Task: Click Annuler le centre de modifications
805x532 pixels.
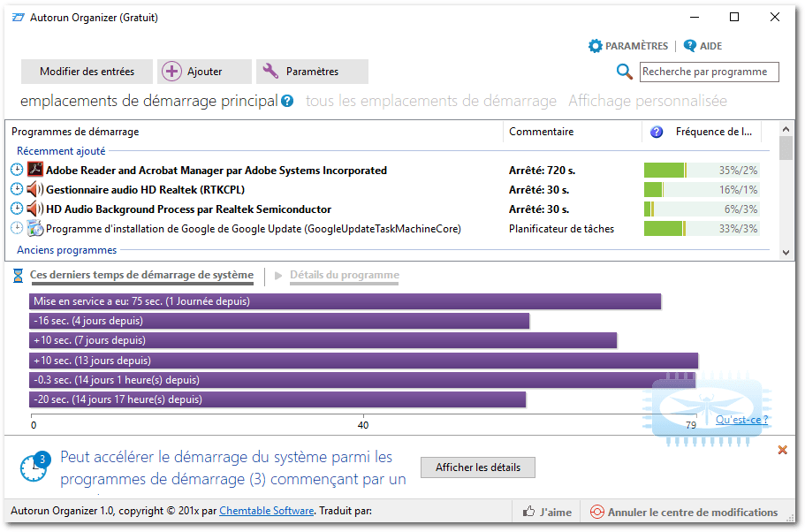Action: pyautogui.click(x=693, y=512)
